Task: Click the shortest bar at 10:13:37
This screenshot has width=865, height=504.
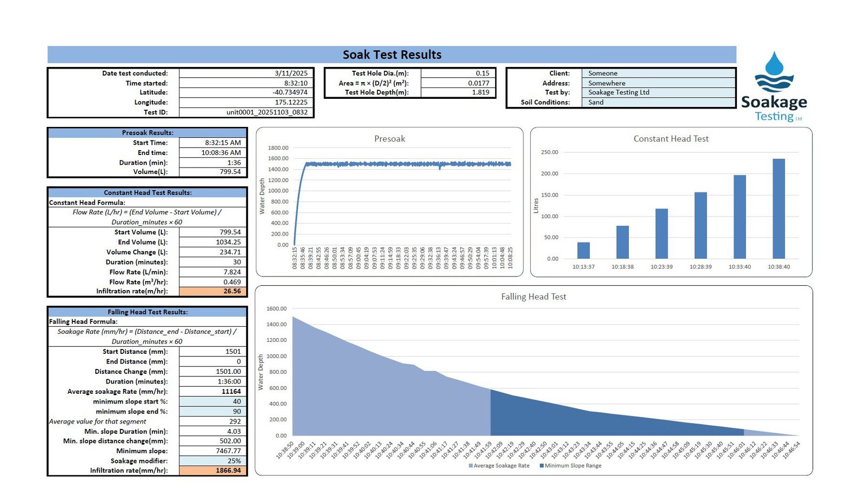Action: pos(583,250)
